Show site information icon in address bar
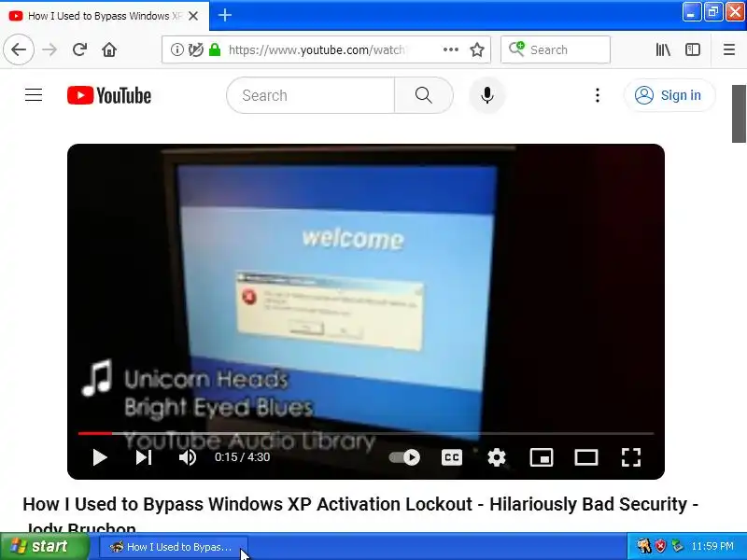 (176, 49)
